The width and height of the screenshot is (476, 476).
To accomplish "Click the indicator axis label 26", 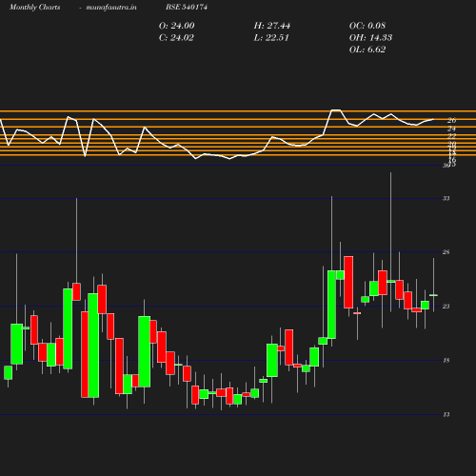I will pyautogui.click(x=451, y=120).
